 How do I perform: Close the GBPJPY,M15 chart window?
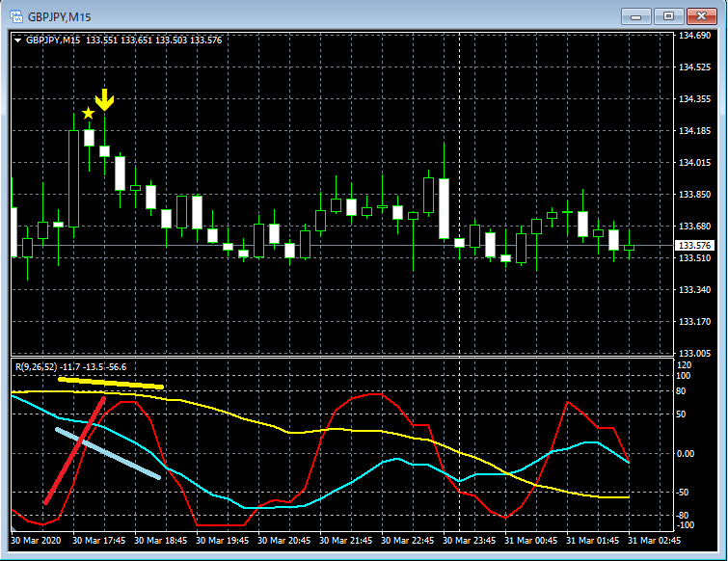pos(700,16)
